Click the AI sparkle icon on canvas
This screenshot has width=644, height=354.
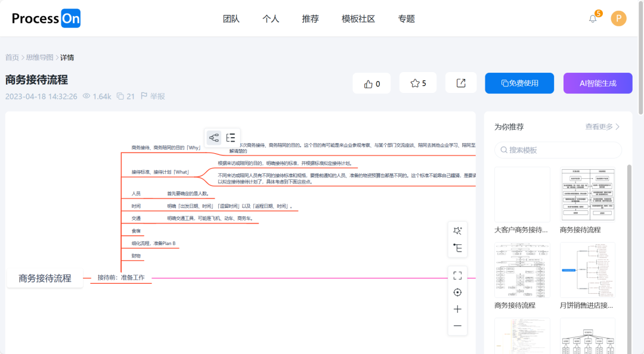pyautogui.click(x=457, y=231)
